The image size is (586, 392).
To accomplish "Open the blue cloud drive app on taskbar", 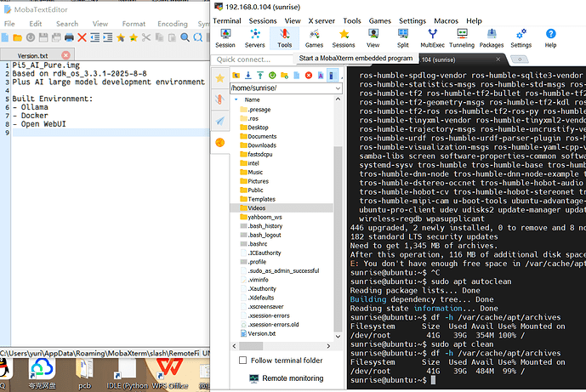I will [x=42, y=374].
